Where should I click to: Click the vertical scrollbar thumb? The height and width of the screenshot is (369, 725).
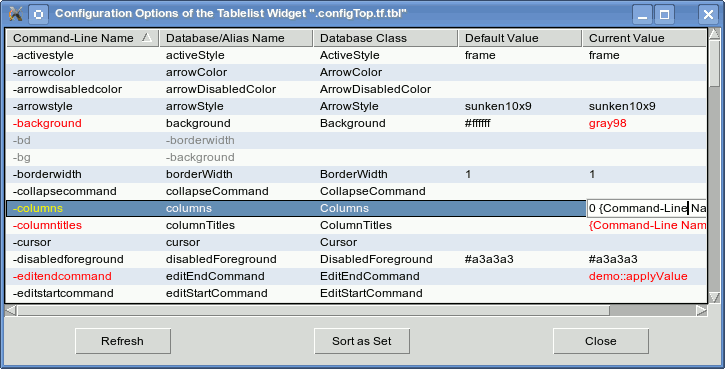(714, 63)
